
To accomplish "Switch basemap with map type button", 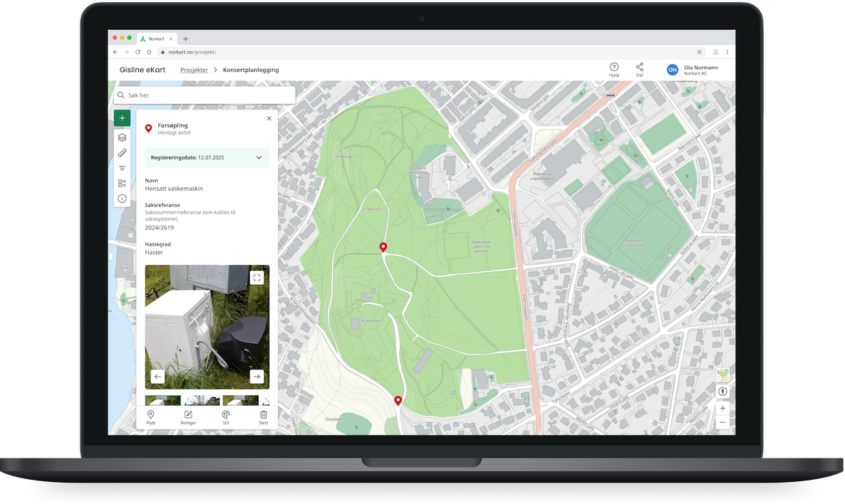I will tap(722, 375).
